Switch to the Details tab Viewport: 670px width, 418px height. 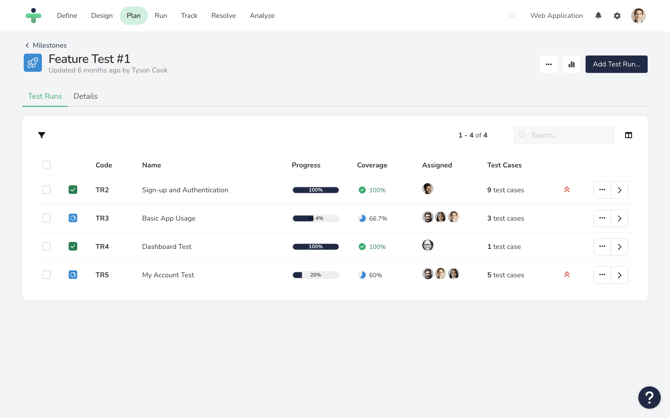(x=85, y=96)
